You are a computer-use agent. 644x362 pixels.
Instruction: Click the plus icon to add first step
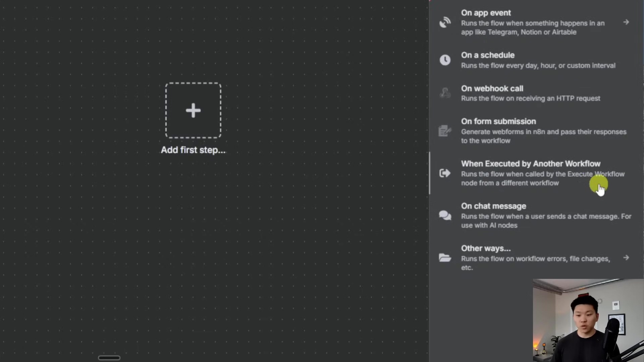coord(193,110)
